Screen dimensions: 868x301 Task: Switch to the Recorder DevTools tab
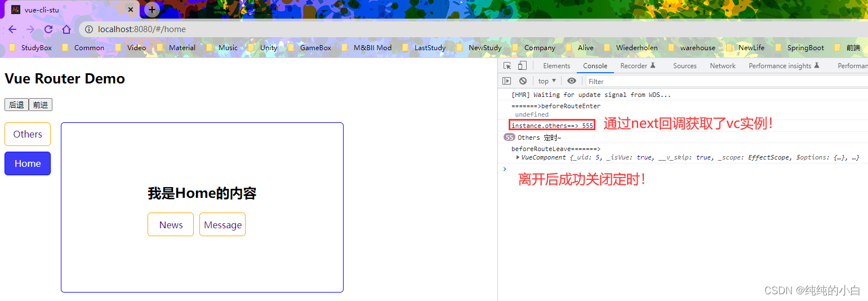[638, 66]
